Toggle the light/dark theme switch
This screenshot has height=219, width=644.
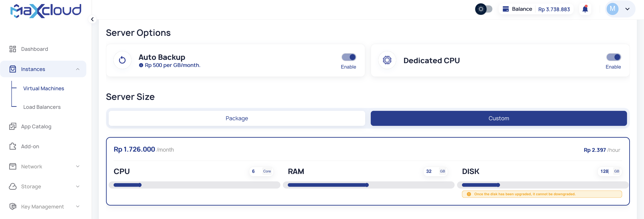coord(484,9)
